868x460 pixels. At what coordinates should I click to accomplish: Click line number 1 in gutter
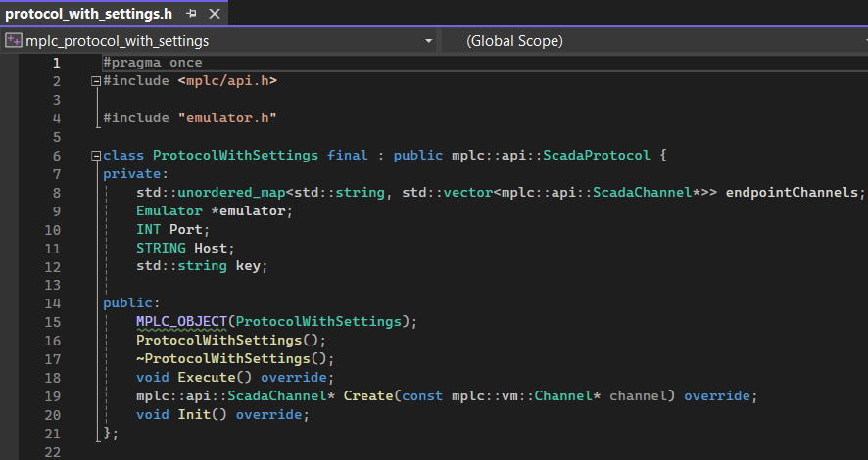pos(57,63)
